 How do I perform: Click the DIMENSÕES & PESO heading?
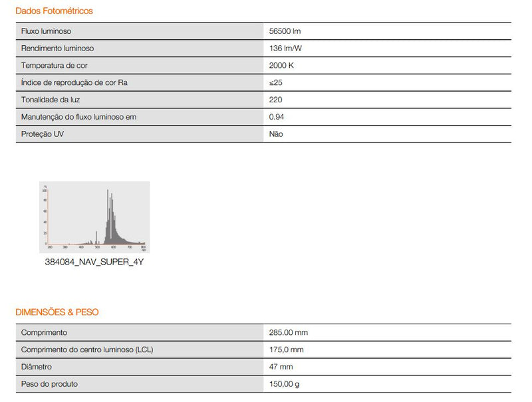click(57, 312)
